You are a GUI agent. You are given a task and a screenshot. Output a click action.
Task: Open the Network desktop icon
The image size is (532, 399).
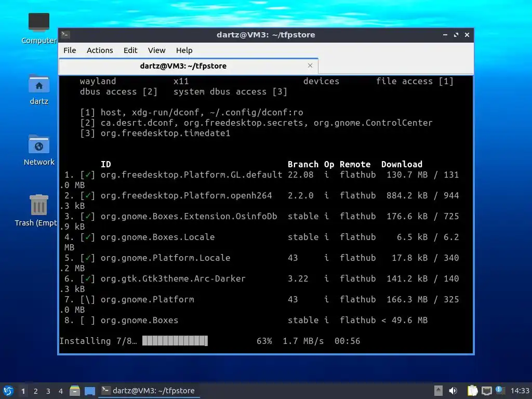click(38, 150)
